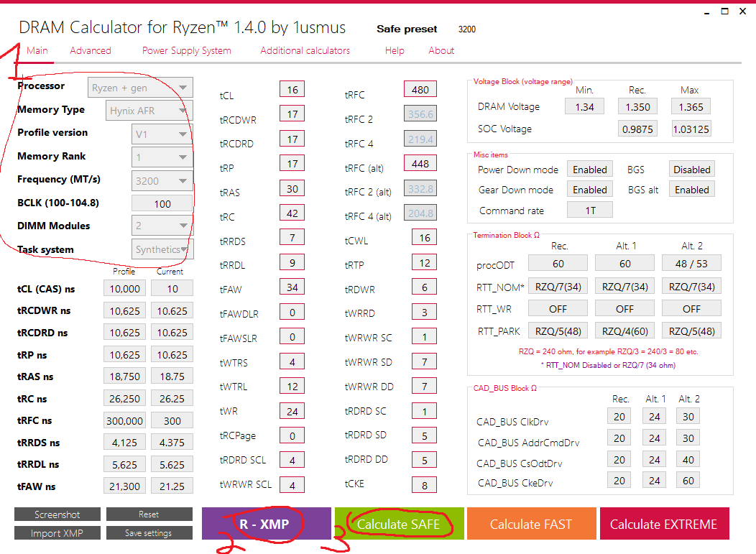Click Calculate SAFE button
This screenshot has height=554, width=756.
(400, 524)
